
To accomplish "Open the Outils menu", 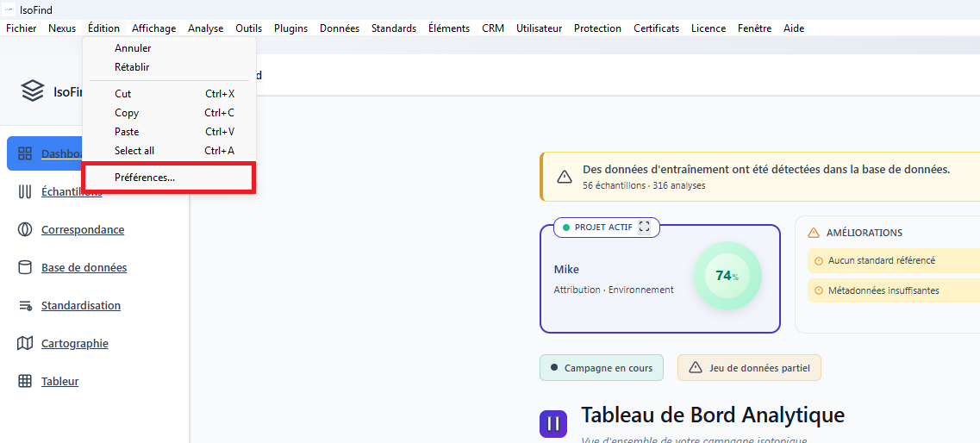I will click(249, 28).
